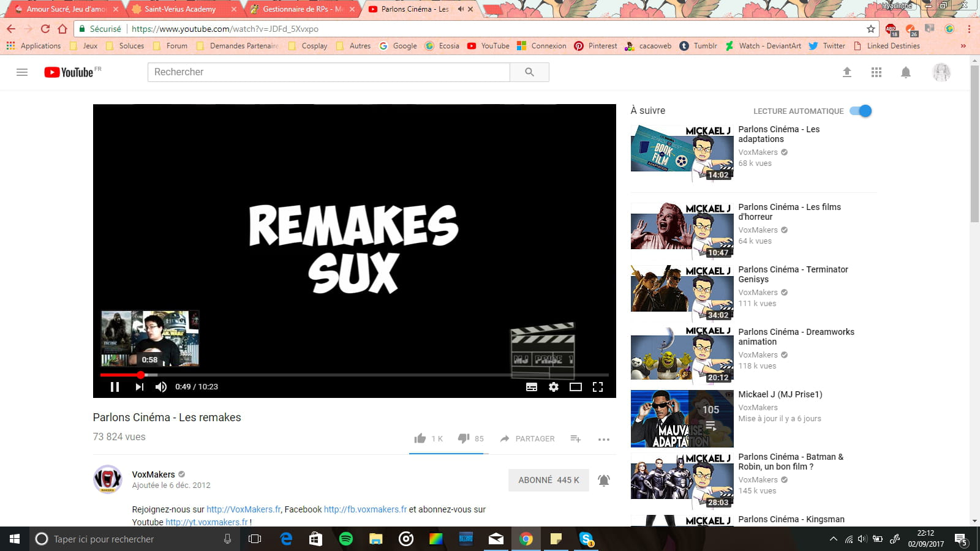Open Spotify from taskbar
Viewport: 980px width, 551px height.
pyautogui.click(x=346, y=539)
